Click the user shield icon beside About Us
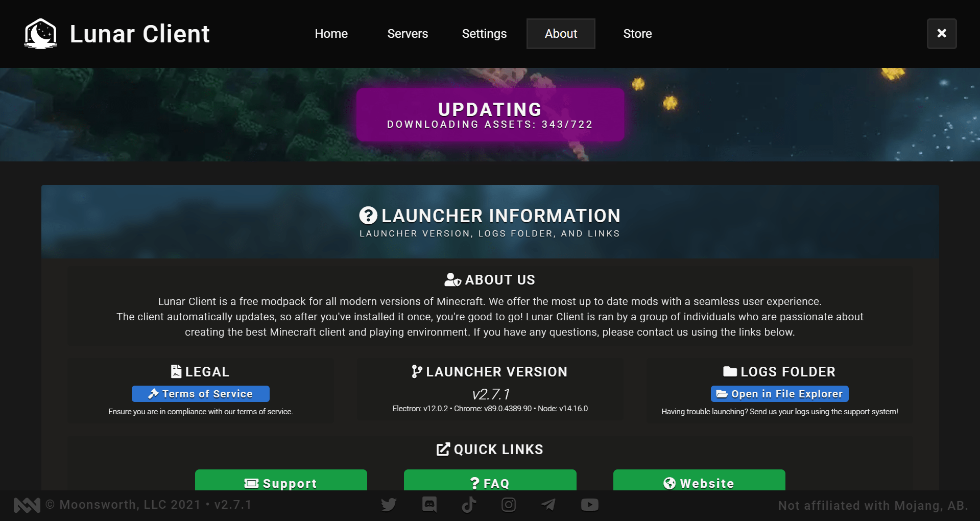 click(452, 280)
